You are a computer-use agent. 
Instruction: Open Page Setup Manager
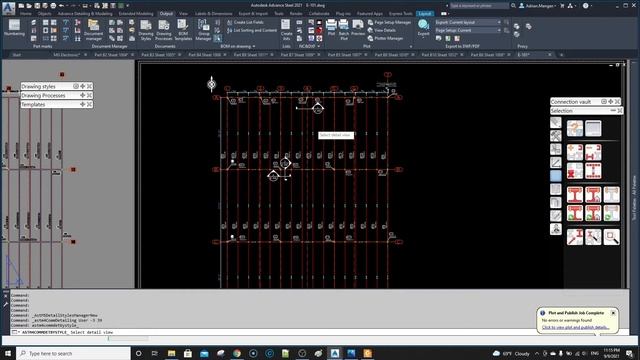click(x=389, y=22)
